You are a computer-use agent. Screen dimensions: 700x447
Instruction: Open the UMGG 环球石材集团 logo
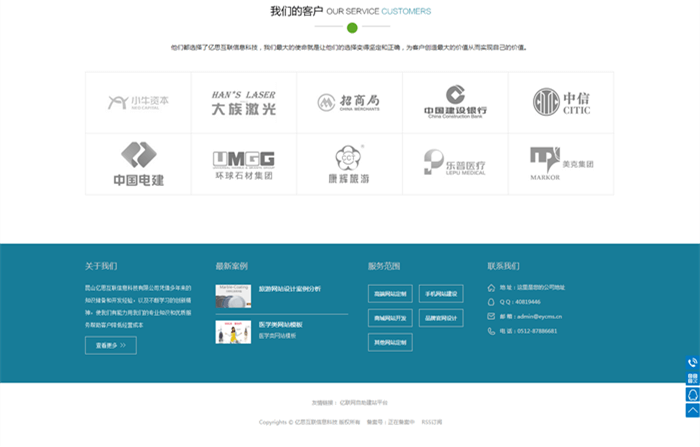coord(244,164)
